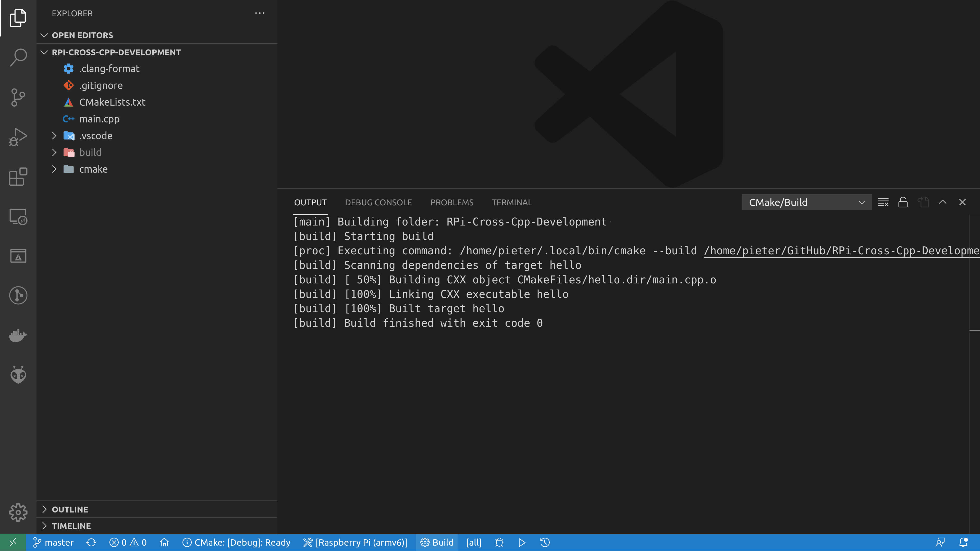Screen dimensions: 980x551
Task: Select the master git branch in status bar
Action: coord(53,542)
